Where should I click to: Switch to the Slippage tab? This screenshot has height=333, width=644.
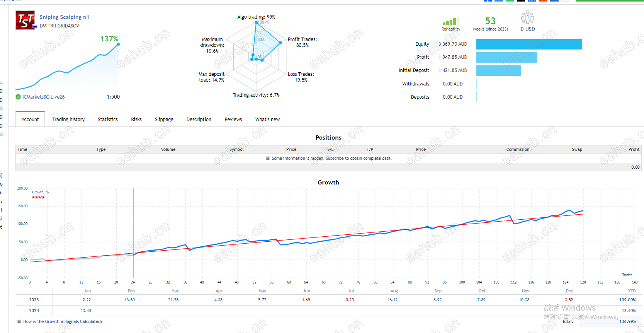pos(164,120)
